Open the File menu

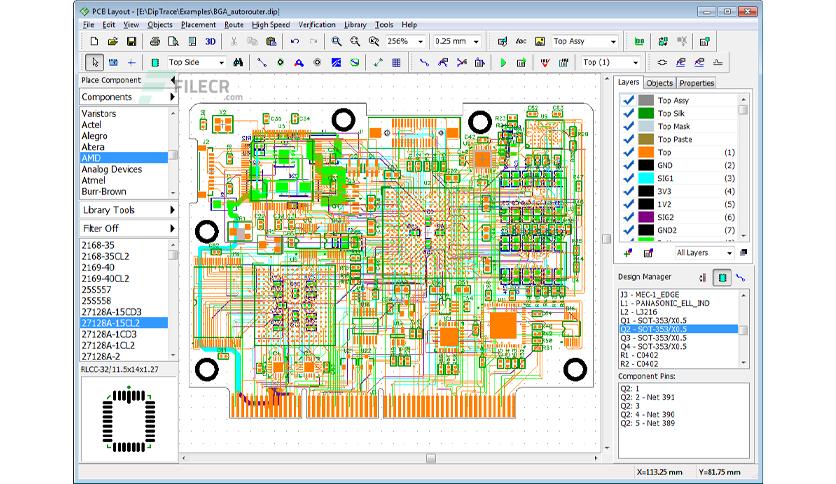click(x=89, y=25)
